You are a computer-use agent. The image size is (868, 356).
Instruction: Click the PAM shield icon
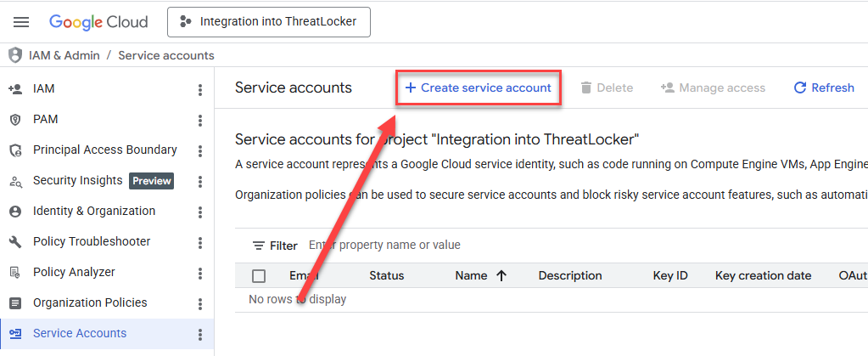15,120
